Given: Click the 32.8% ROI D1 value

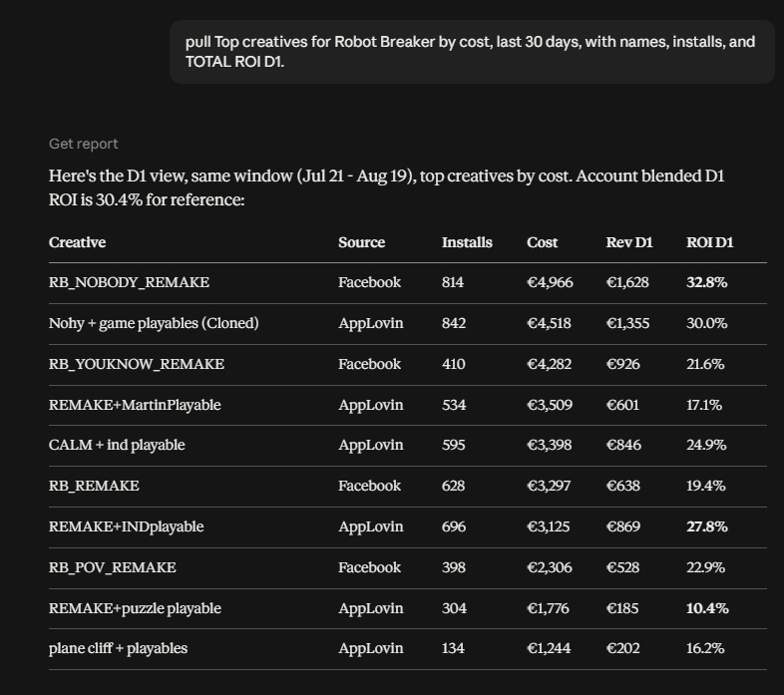Looking at the screenshot, I should (x=707, y=282).
